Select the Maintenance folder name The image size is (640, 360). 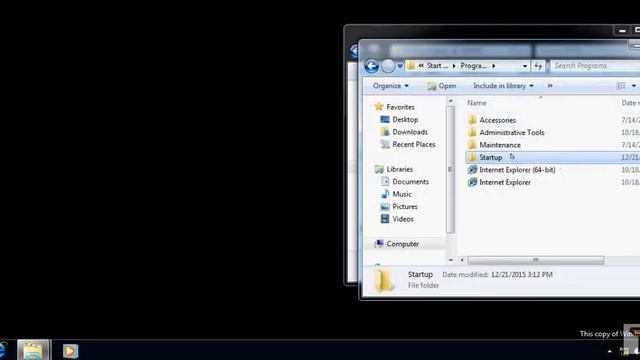500,145
